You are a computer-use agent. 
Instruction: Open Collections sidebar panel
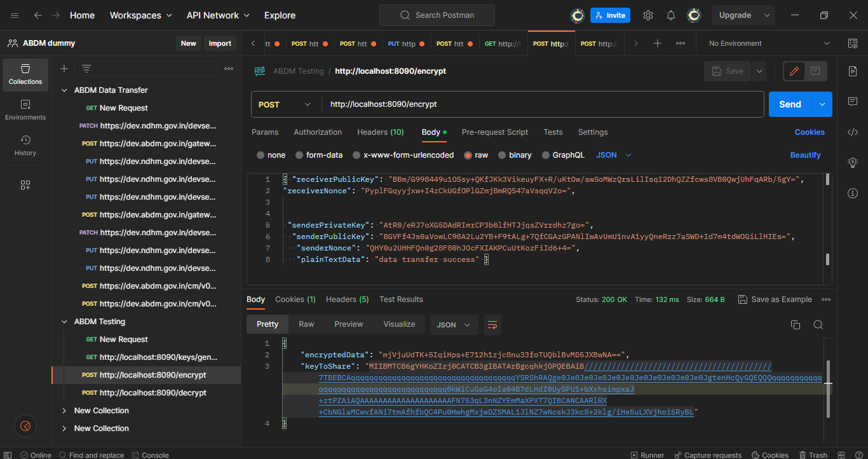tap(25, 74)
